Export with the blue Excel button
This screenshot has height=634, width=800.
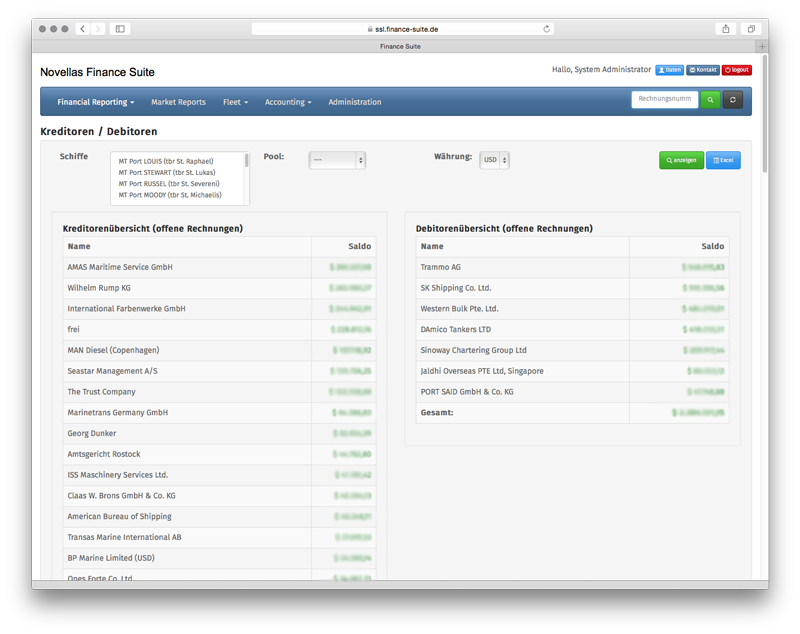point(723,160)
